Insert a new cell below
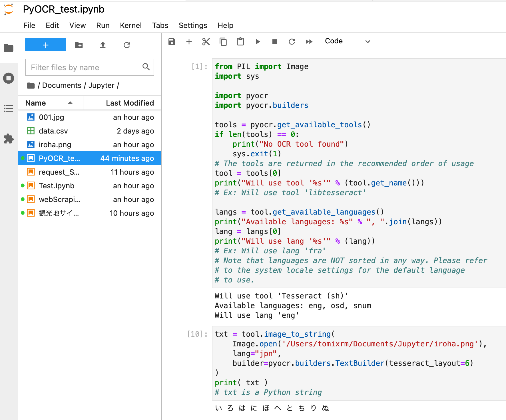The width and height of the screenshot is (506, 420). [189, 42]
